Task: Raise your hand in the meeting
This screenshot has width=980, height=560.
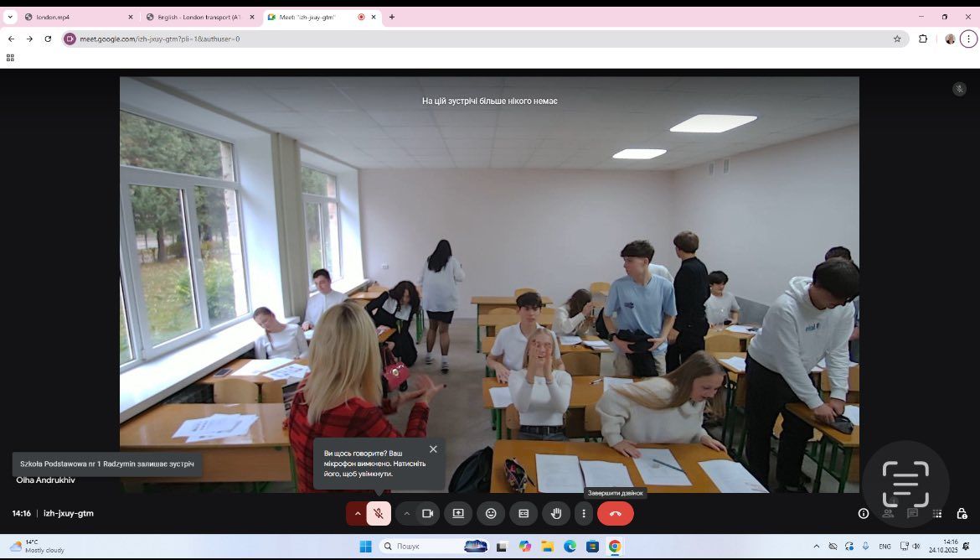Action: tap(556, 513)
